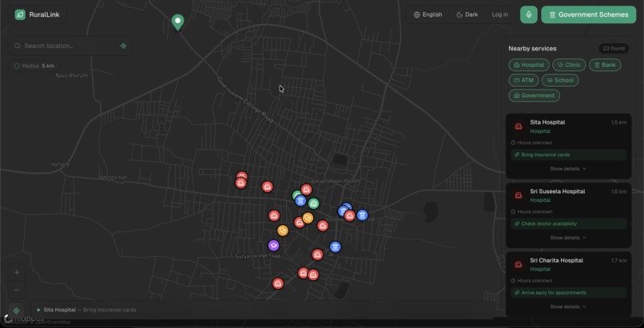Select the Sita Hospital card title
Viewport: 644px width, 328px height.
click(x=547, y=122)
